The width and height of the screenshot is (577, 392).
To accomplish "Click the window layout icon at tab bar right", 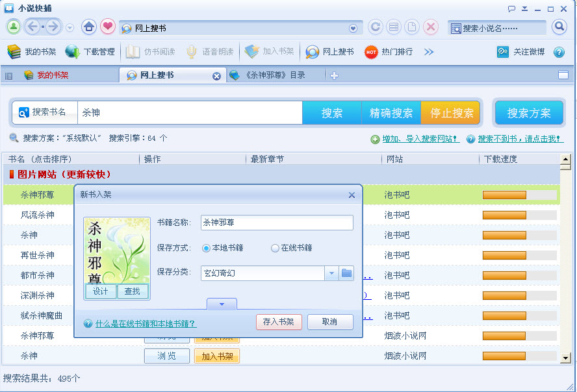I will (x=563, y=75).
